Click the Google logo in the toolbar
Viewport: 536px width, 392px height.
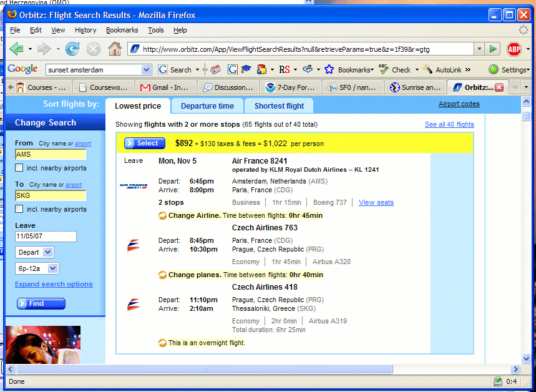(x=22, y=69)
